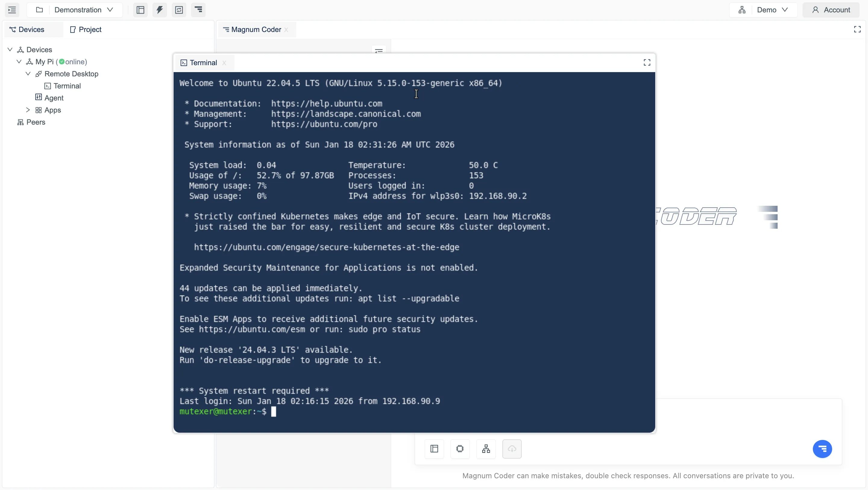Collapse the Devices tree node
Viewport: 868px width, 490px height.
coord(10,49)
